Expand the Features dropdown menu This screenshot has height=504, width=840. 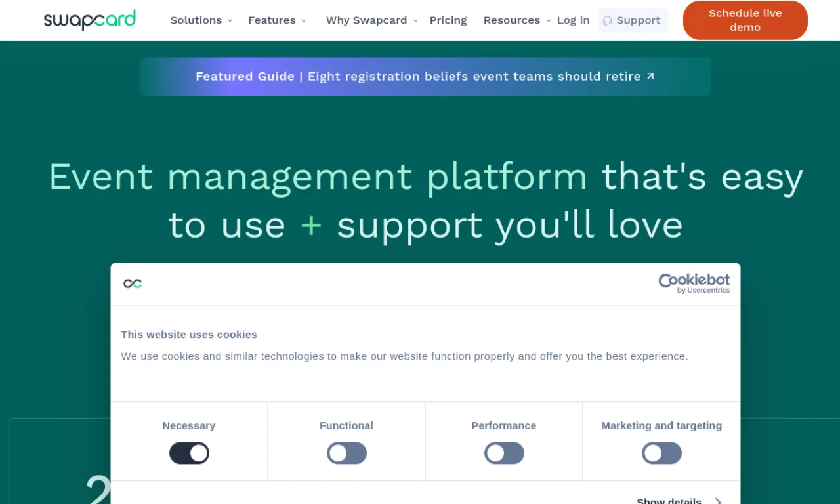[x=277, y=20]
